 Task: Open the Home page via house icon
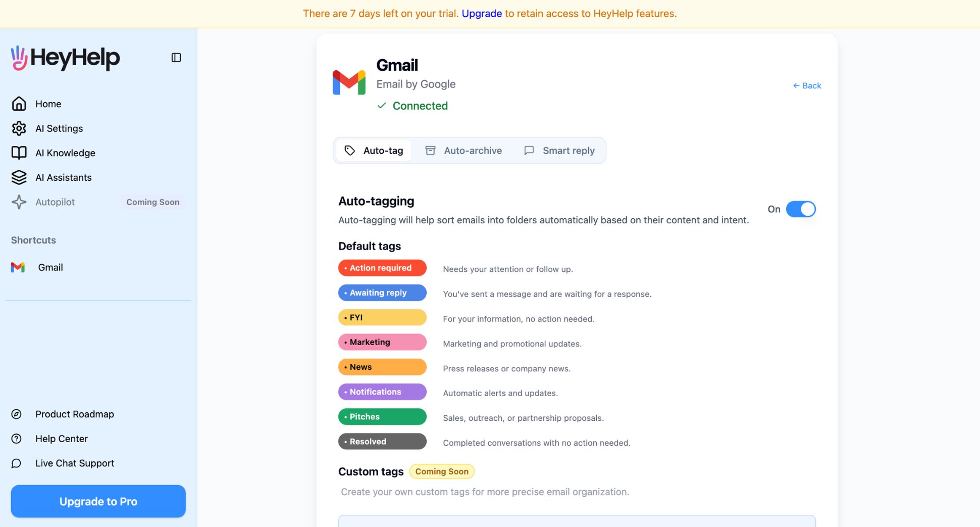(19, 104)
